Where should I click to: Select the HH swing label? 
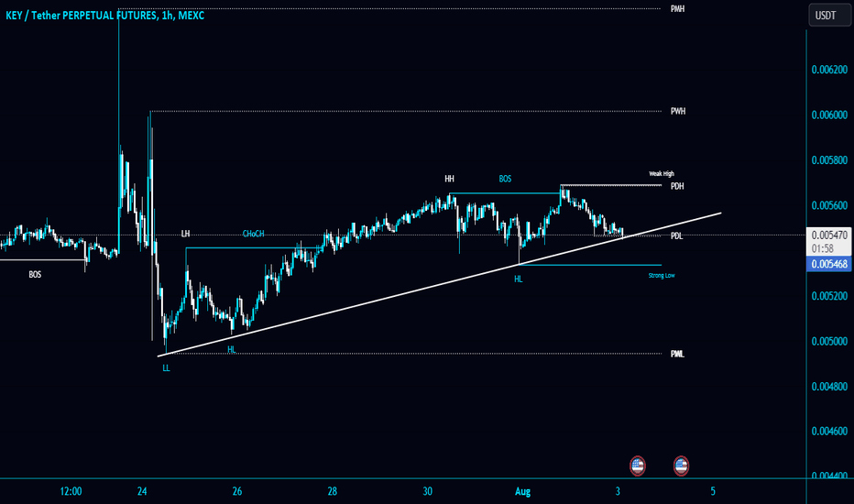449,179
